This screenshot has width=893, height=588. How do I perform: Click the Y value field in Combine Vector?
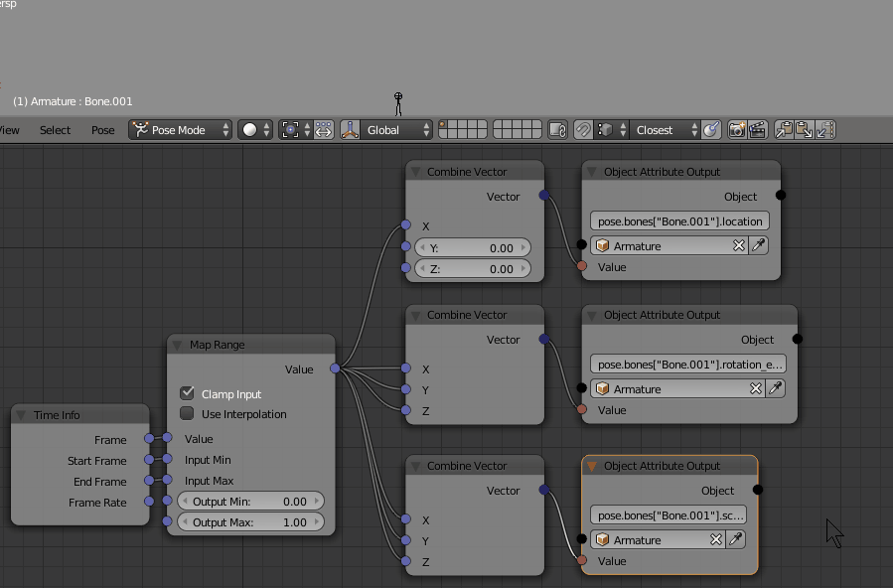(x=473, y=247)
